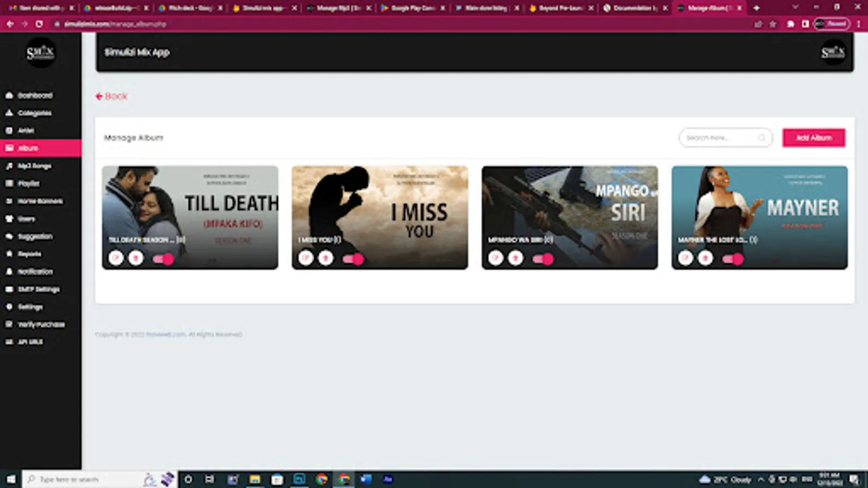Open API URLS in the sidebar

tap(24, 342)
